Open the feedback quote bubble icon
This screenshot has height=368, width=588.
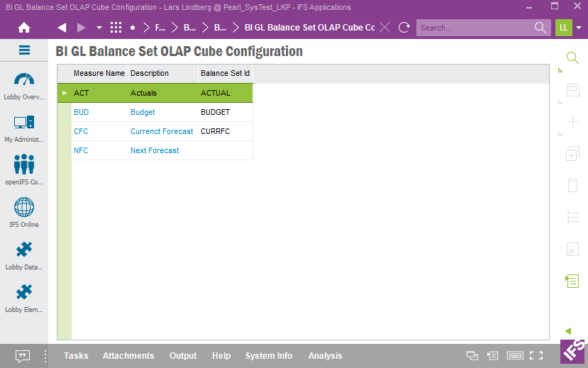pyautogui.click(x=23, y=356)
